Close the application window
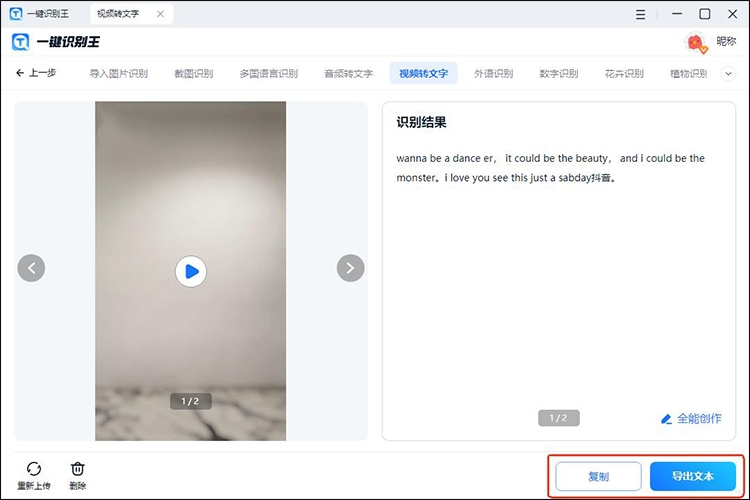 coord(732,14)
